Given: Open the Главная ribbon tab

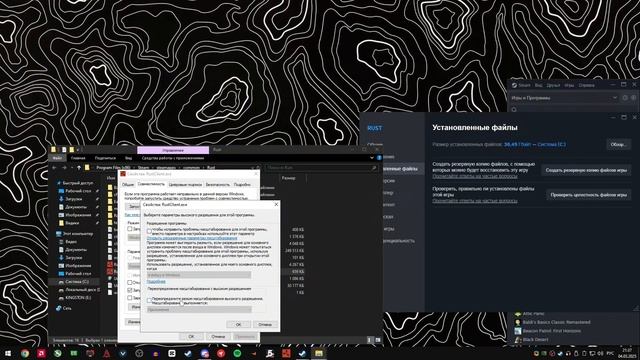Looking at the screenshot, I should 78,158.
